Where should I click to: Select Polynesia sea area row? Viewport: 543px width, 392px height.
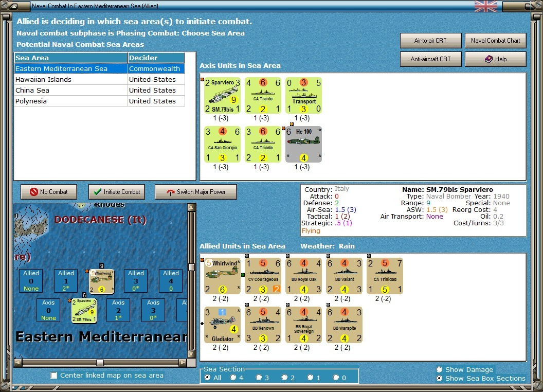99,101
